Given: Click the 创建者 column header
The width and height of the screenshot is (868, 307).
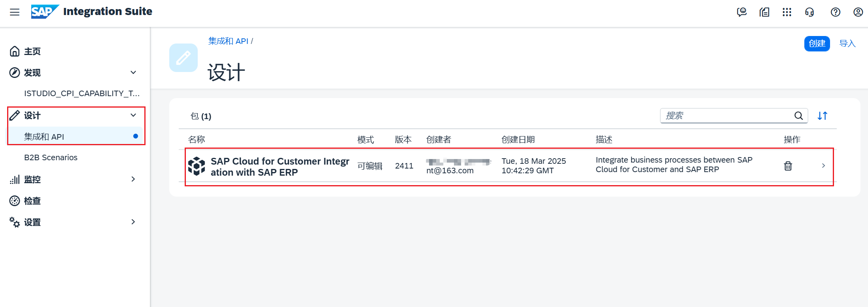Looking at the screenshot, I should coord(439,140).
